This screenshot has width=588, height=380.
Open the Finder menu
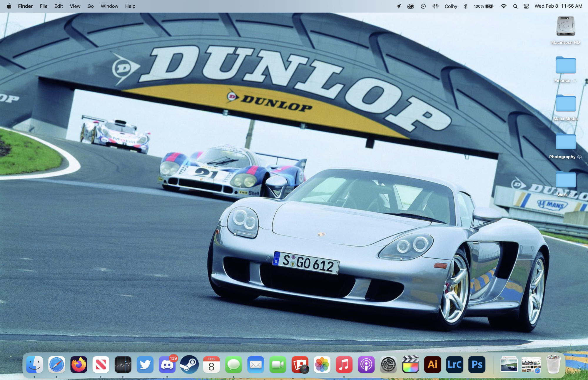tap(26, 6)
